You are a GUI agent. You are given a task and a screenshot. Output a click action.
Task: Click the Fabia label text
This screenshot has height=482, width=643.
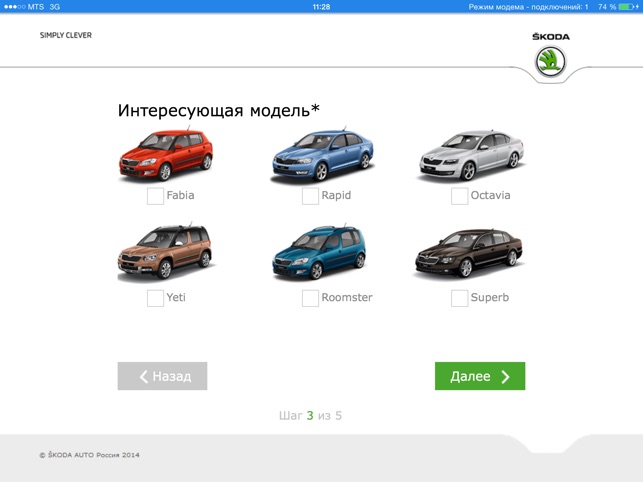coord(180,195)
